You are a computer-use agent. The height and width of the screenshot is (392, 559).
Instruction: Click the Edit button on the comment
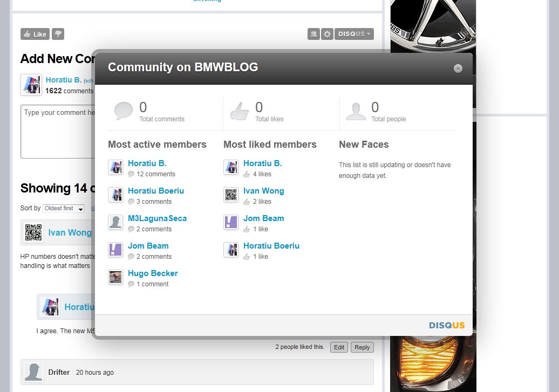click(339, 347)
